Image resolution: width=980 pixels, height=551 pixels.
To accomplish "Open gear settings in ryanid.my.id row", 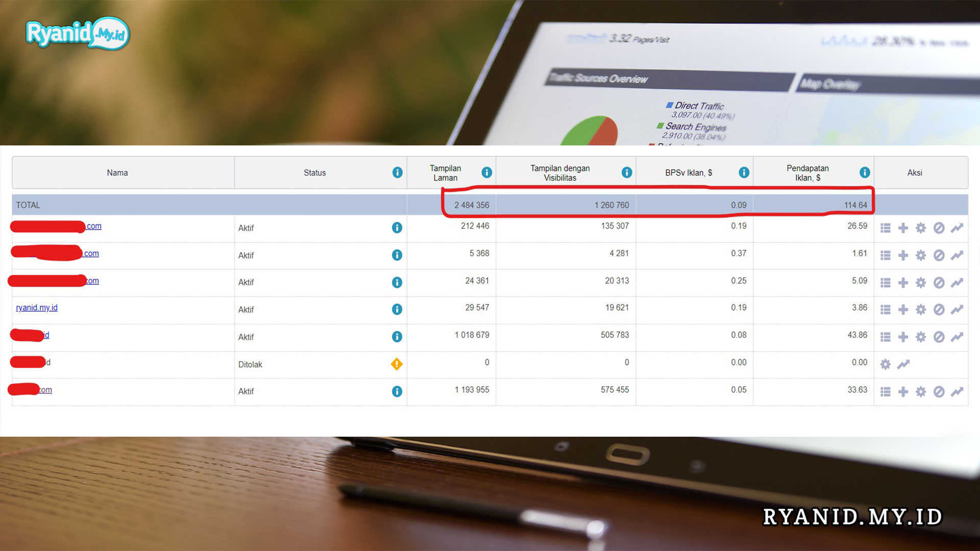I will coord(921,310).
